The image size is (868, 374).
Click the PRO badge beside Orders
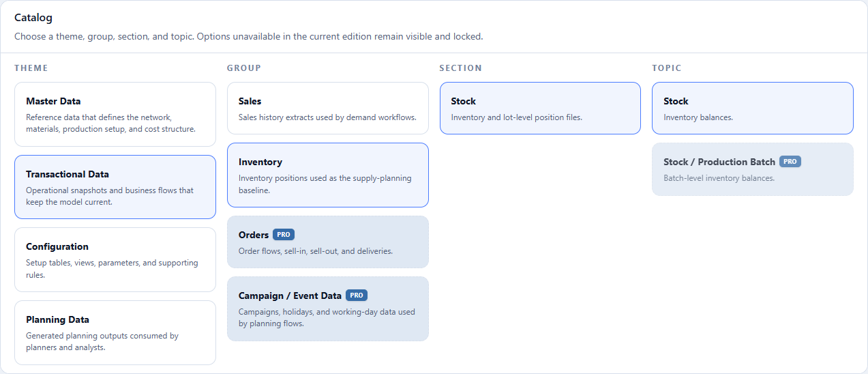point(284,235)
